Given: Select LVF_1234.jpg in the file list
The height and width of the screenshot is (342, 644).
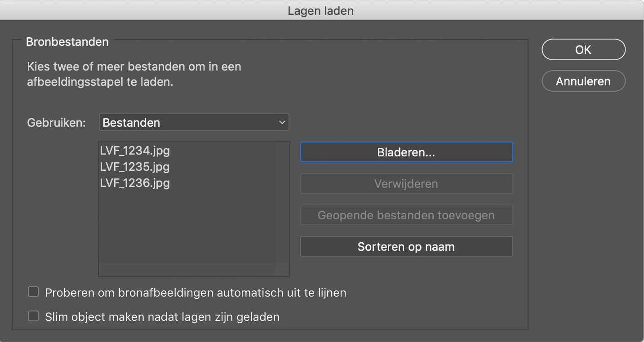Looking at the screenshot, I should [x=134, y=151].
